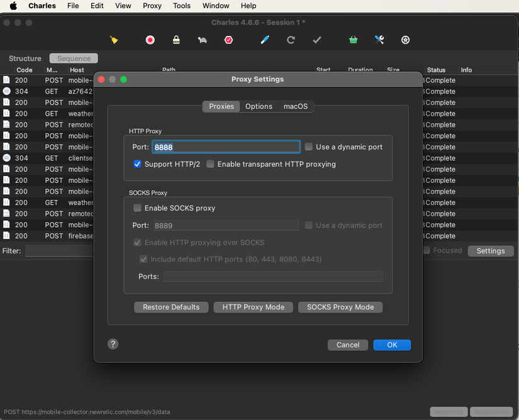Repeat the request with the refresh icon
This screenshot has height=420, width=519.
coord(291,40)
